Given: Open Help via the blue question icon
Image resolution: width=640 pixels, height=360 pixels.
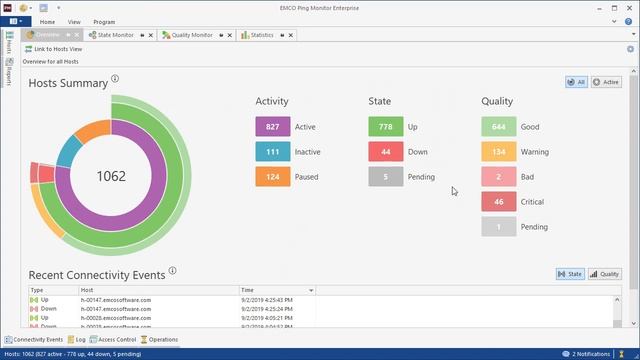Looking at the screenshot, I should [629, 22].
